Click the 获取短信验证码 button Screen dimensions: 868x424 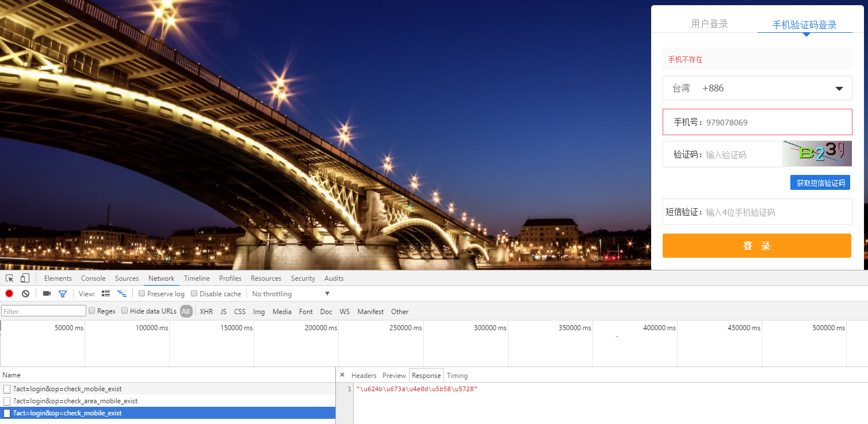point(820,183)
